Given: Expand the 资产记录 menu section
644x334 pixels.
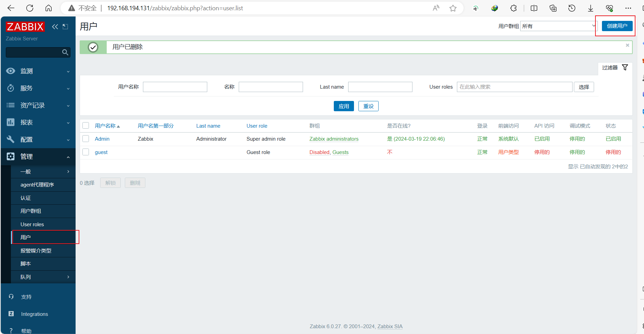Looking at the screenshot, I should 38,105.
